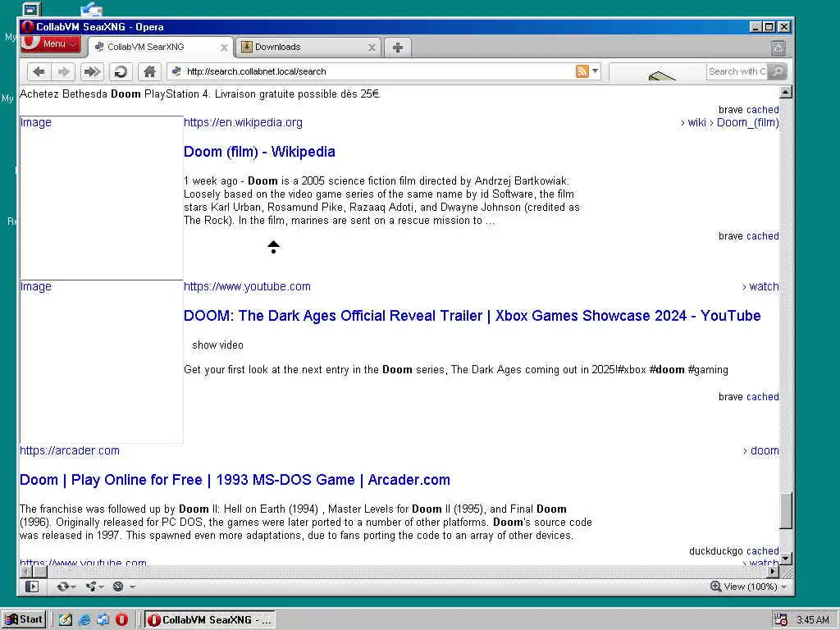The height and width of the screenshot is (630, 840).
Task: Open the https://www.youtube.com URL link for the Dark Ages trailer result
Action: 247,286
